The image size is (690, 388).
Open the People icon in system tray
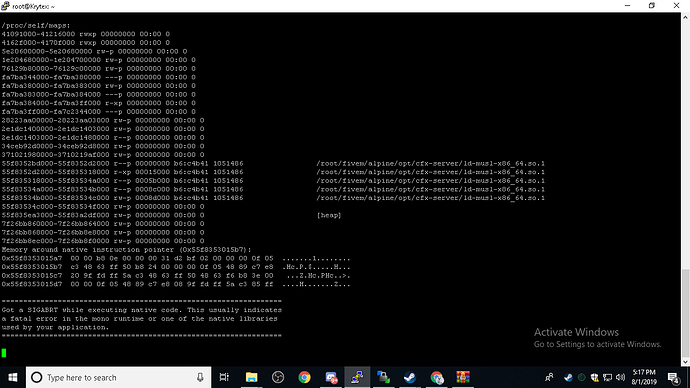pos(549,377)
